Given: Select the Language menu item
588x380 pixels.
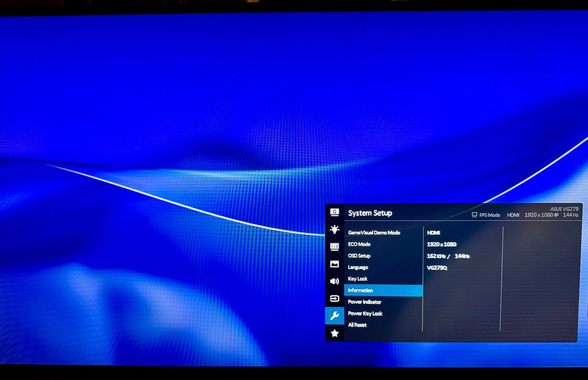Looking at the screenshot, I should tap(358, 267).
